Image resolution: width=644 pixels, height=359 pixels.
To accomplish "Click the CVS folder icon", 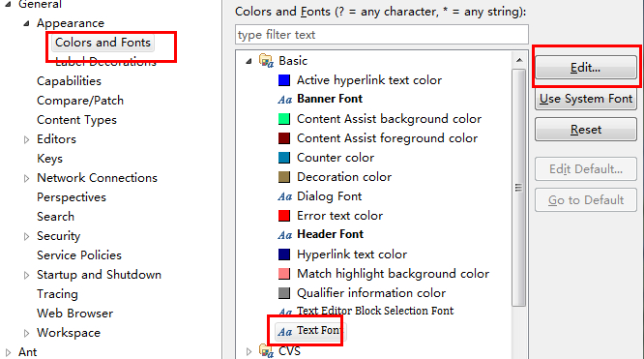I will coord(267,351).
